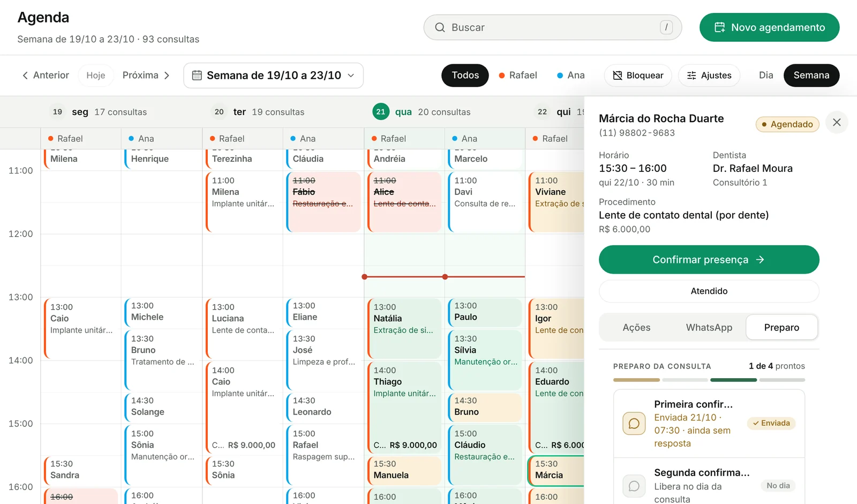Open the Ações tab
The image size is (857, 504).
636,327
